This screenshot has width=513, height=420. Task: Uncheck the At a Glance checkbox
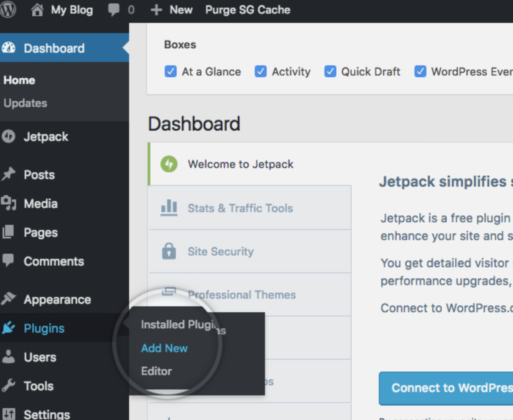click(170, 71)
